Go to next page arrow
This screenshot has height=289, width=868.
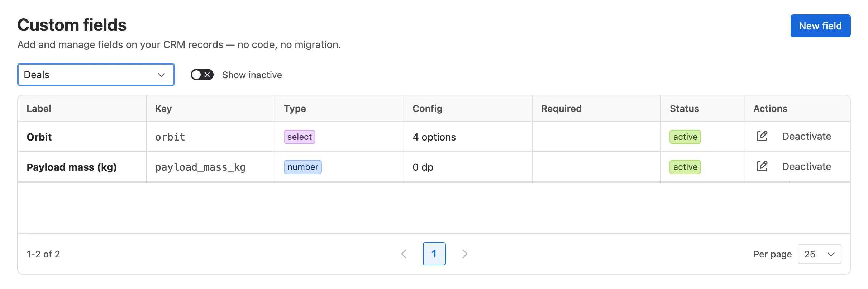(465, 254)
